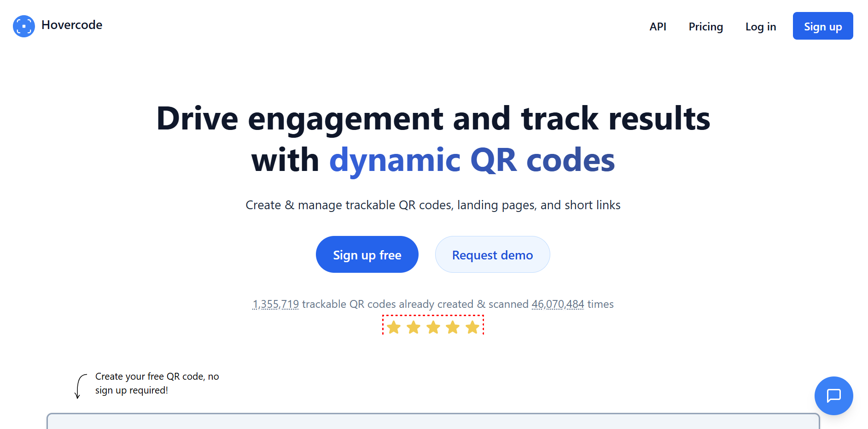Viewport: 868px width, 429px height.
Task: Click the 1,355,719 QR codes count
Action: pos(276,304)
